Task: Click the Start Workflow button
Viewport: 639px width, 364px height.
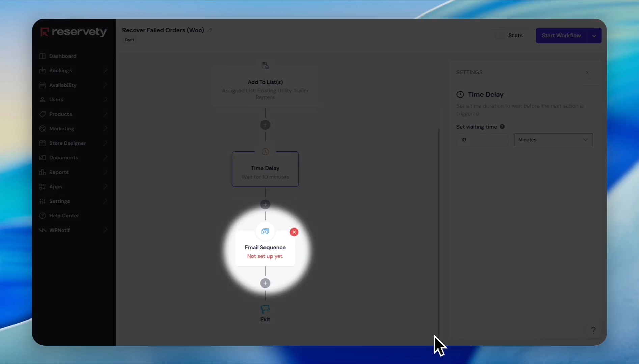Action: [561, 36]
